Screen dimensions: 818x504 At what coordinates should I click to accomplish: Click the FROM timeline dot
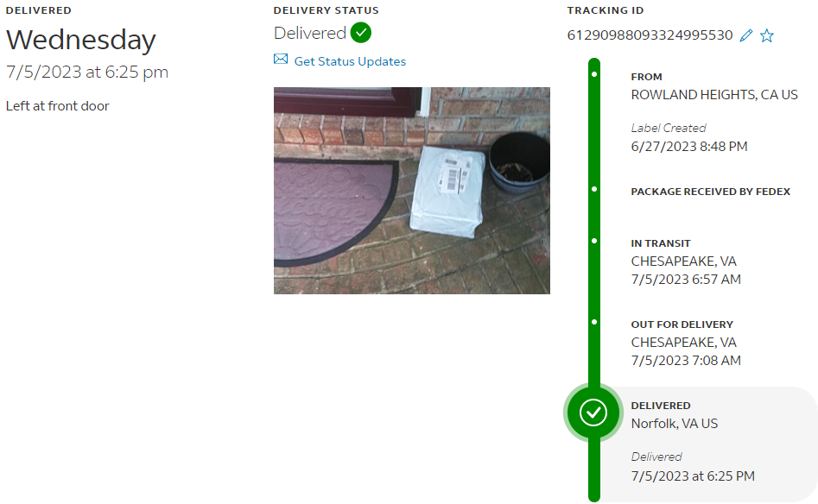(x=594, y=74)
